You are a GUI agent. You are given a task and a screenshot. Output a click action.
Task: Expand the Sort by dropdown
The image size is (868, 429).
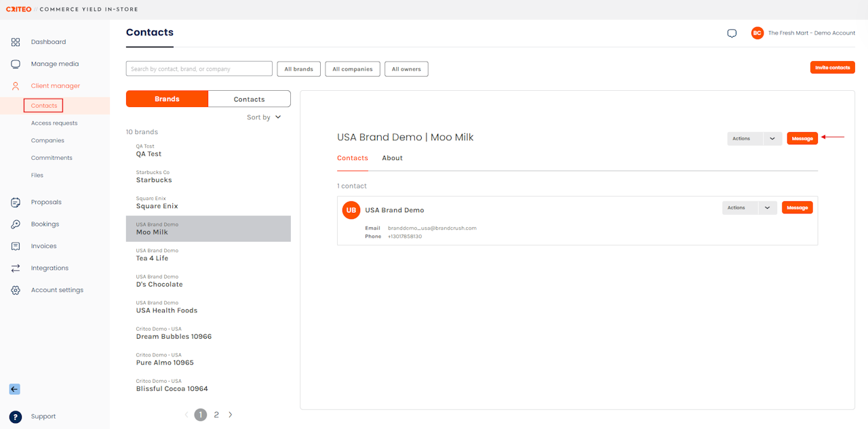coord(264,117)
